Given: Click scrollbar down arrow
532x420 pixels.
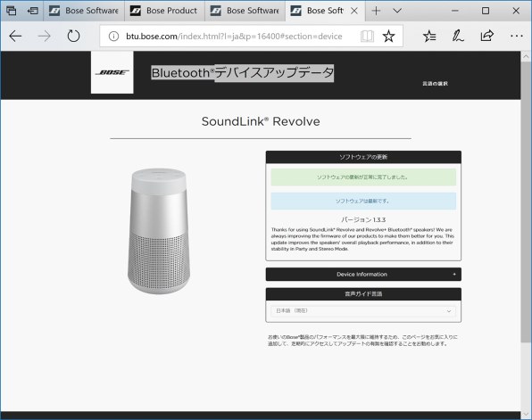Looking at the screenshot, I should [x=527, y=415].
